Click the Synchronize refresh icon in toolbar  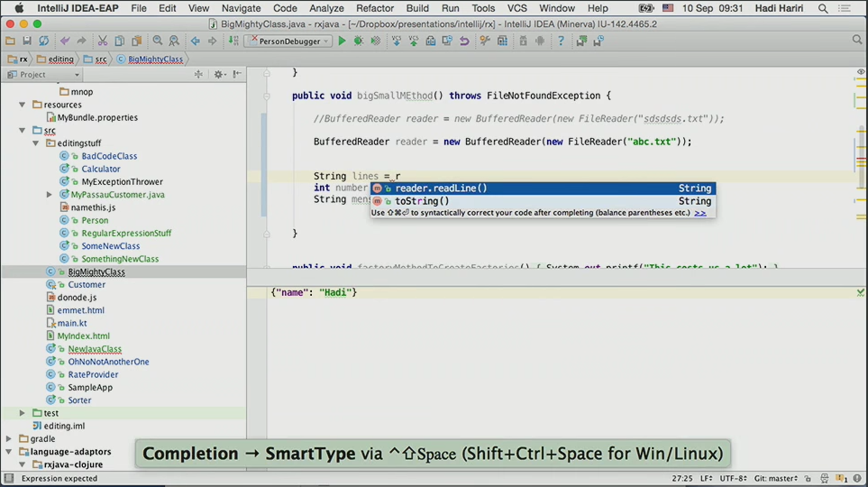(x=43, y=41)
